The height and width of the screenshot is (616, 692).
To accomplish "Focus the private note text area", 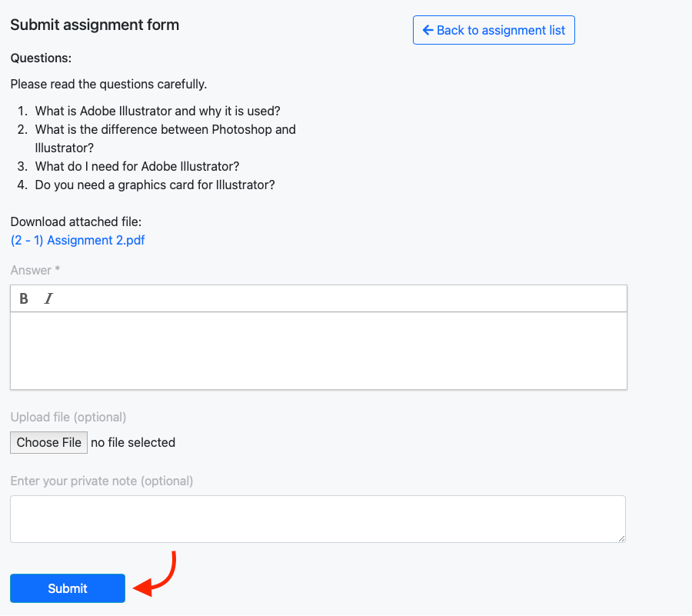I will [318, 518].
